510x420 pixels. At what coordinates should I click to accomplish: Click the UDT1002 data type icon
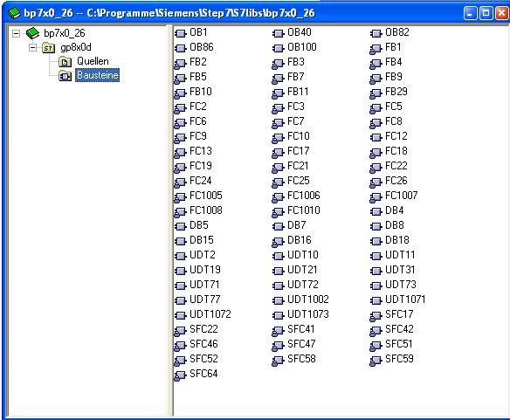[x=278, y=300]
